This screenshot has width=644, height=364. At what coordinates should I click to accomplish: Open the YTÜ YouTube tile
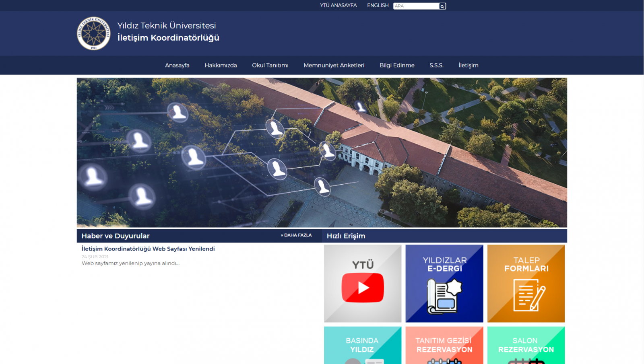[363, 284]
